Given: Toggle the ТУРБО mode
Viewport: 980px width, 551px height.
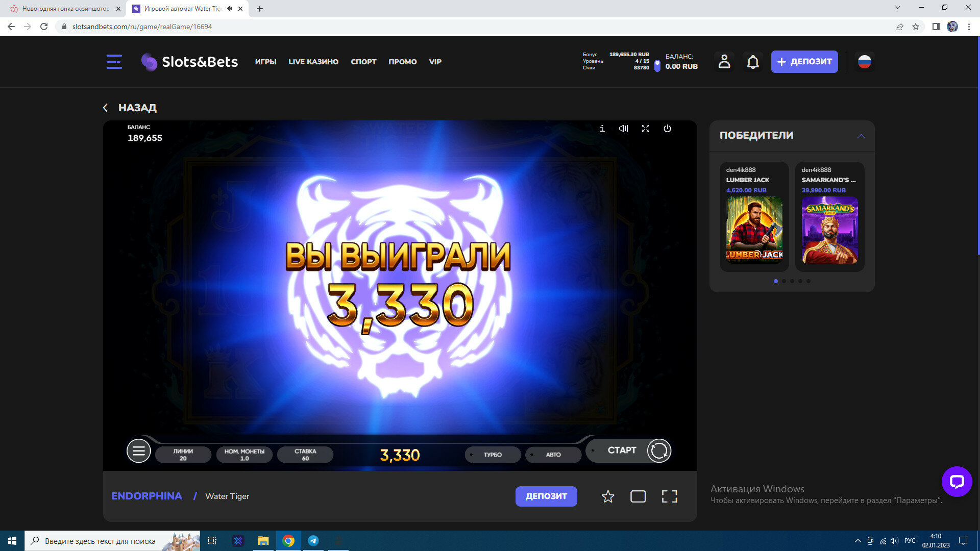Looking at the screenshot, I should pos(493,455).
